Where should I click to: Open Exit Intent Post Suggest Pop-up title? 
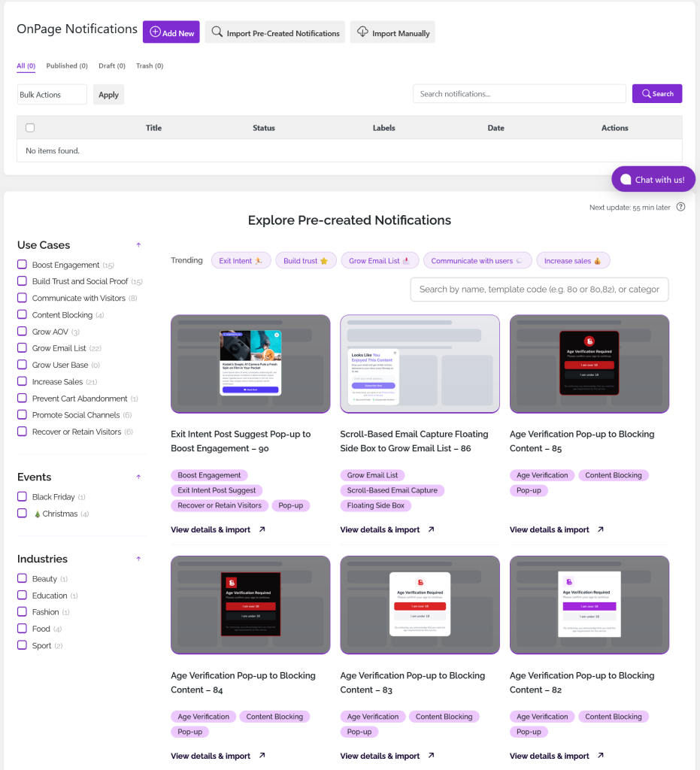pos(241,441)
